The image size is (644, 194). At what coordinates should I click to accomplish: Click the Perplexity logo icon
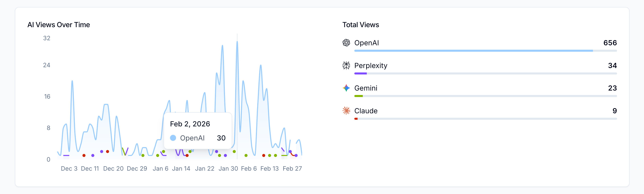click(x=347, y=65)
